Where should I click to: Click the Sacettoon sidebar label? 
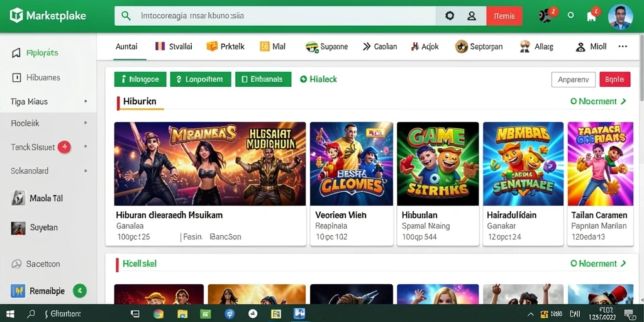pos(43,264)
